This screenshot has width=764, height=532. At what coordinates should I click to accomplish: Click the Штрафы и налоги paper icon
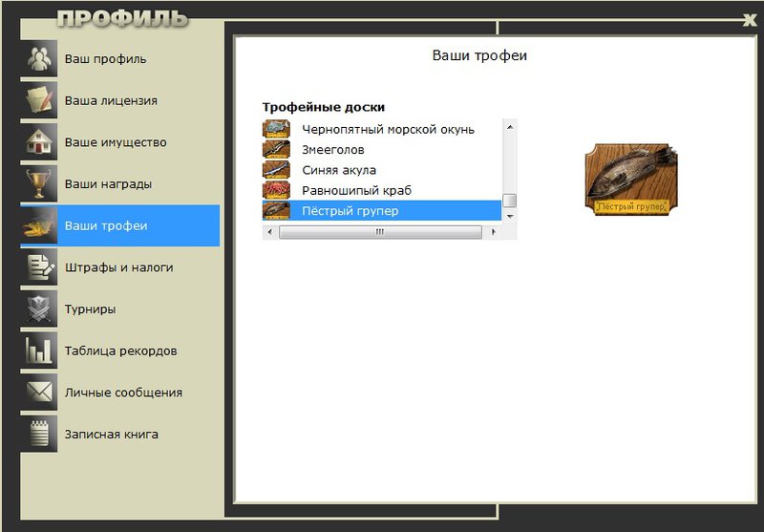39,267
